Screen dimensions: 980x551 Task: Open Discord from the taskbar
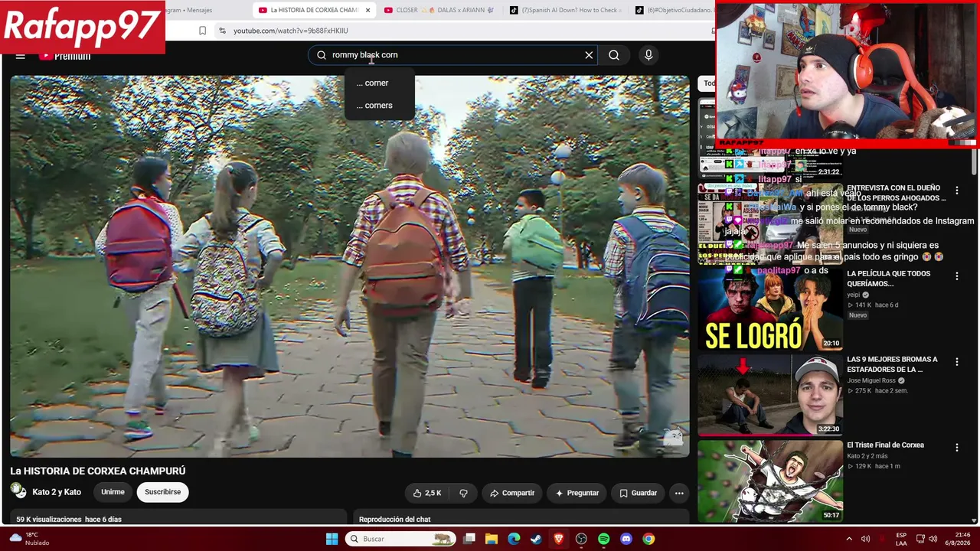pos(626,539)
